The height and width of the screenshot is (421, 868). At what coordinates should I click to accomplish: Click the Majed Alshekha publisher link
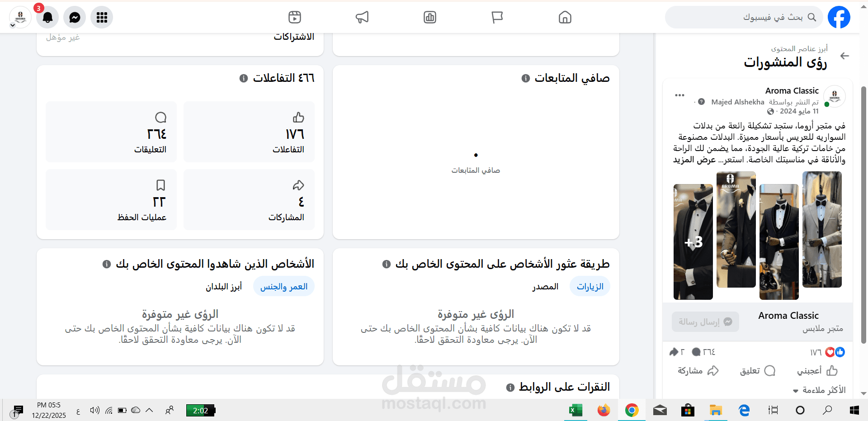tap(737, 102)
